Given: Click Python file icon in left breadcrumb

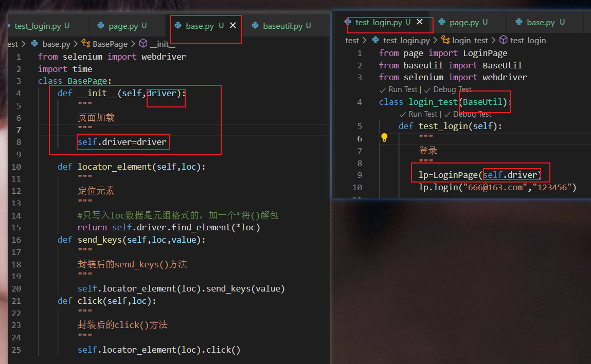Looking at the screenshot, I should click(x=34, y=43).
